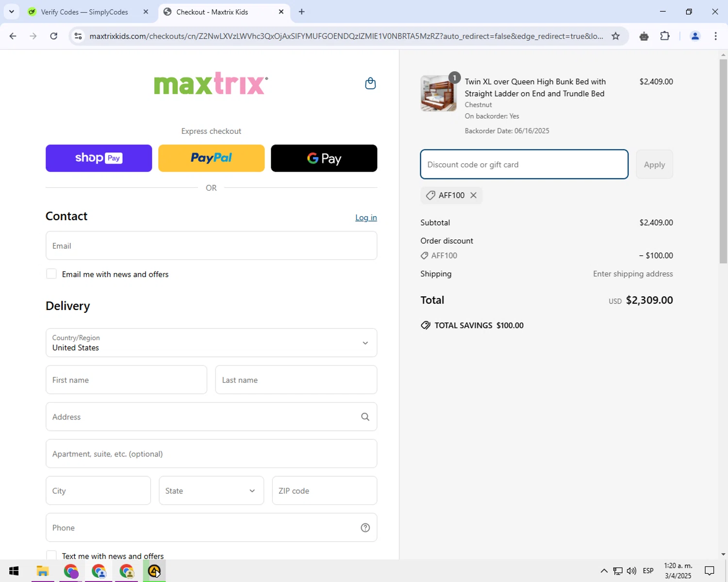728x582 pixels.
Task: Focus the Phone field
Action: pyautogui.click(x=211, y=528)
